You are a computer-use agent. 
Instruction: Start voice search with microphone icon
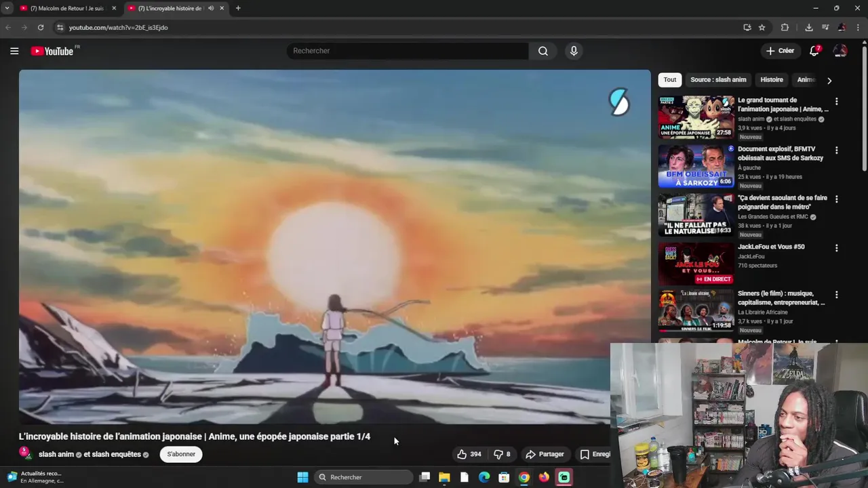574,51
